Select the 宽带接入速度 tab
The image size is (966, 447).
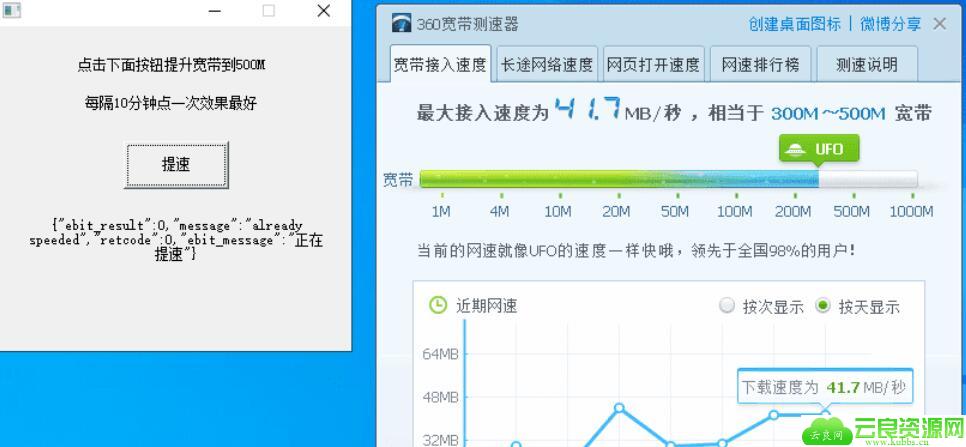[440, 65]
